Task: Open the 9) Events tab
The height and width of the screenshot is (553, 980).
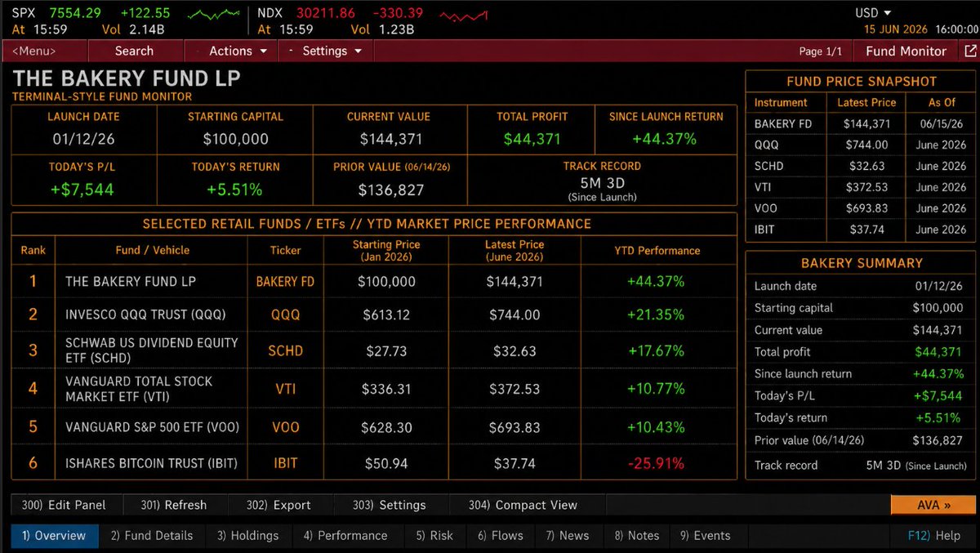Action: (x=706, y=536)
